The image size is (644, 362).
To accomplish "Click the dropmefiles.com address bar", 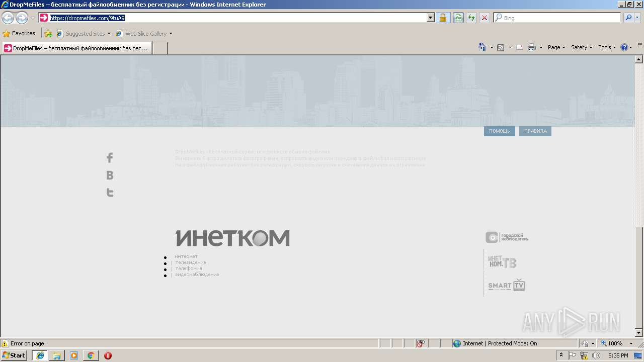I will (232, 18).
